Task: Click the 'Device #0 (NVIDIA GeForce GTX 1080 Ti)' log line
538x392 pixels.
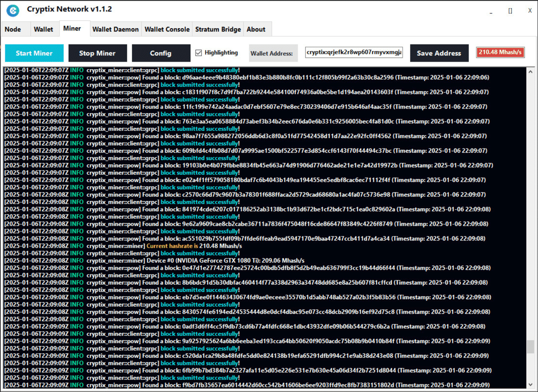Action: pyautogui.click(x=154, y=261)
